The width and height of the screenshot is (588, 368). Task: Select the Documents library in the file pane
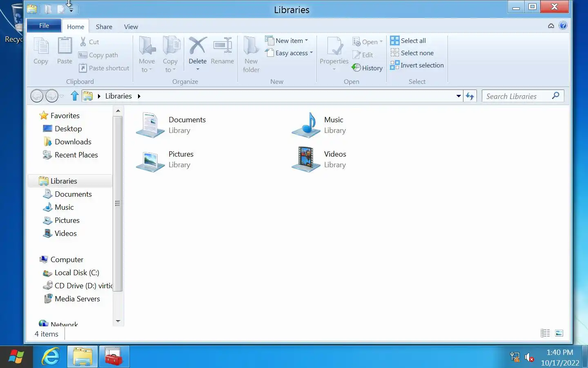[171, 125]
